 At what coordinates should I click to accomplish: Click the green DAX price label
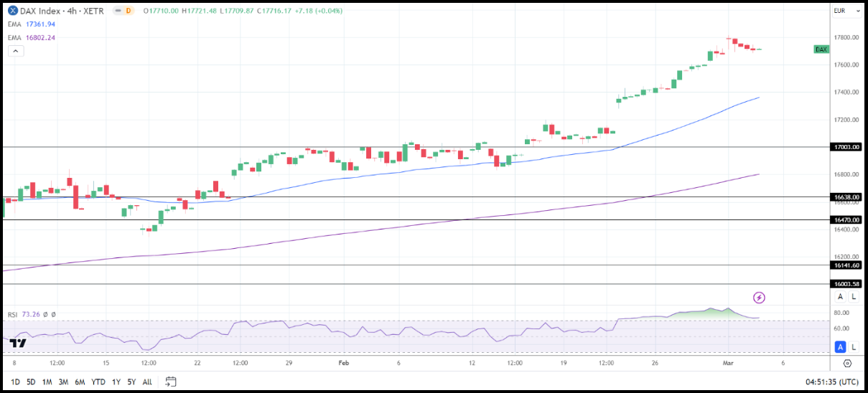[821, 49]
